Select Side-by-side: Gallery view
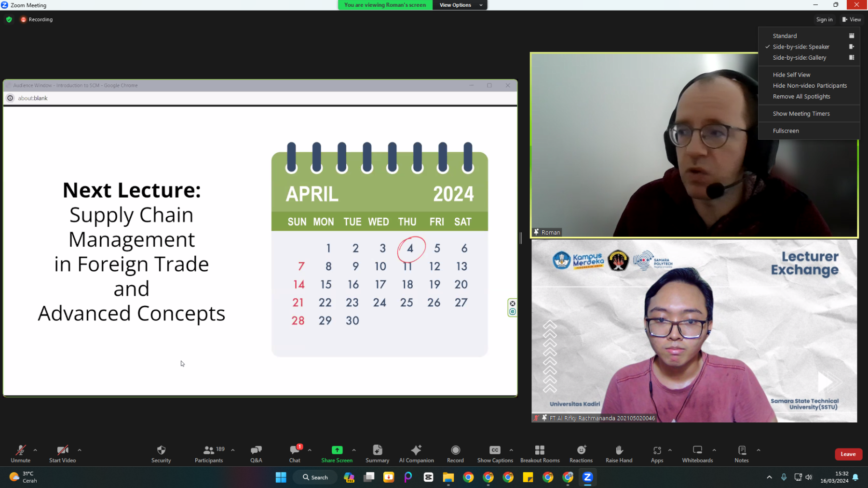The height and width of the screenshot is (488, 868). [x=809, y=57]
